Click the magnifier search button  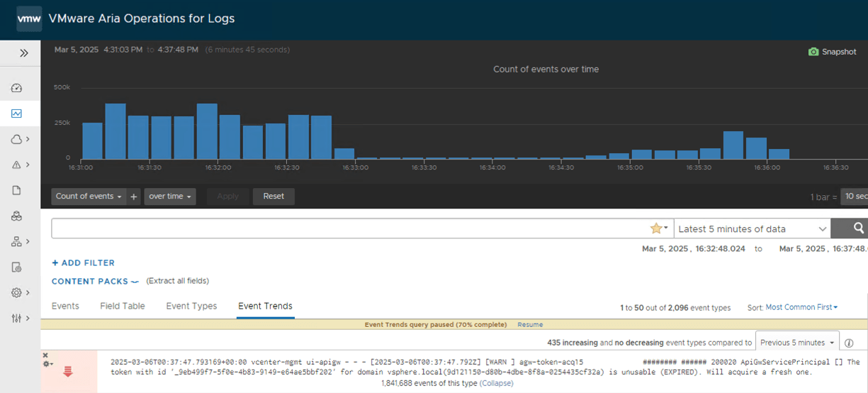[x=858, y=228]
